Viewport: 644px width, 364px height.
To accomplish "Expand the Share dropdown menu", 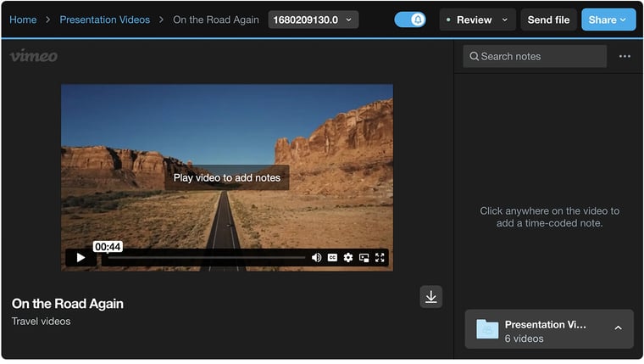I will [608, 20].
